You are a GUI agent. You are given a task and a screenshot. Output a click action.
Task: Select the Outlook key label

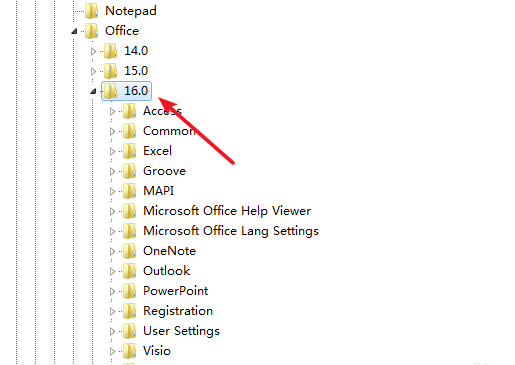[167, 271]
